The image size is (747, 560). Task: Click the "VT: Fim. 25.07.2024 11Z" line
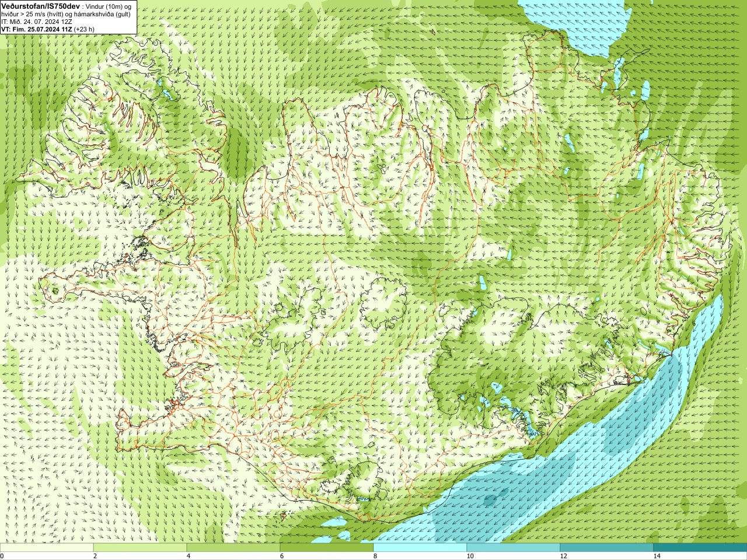click(36, 29)
